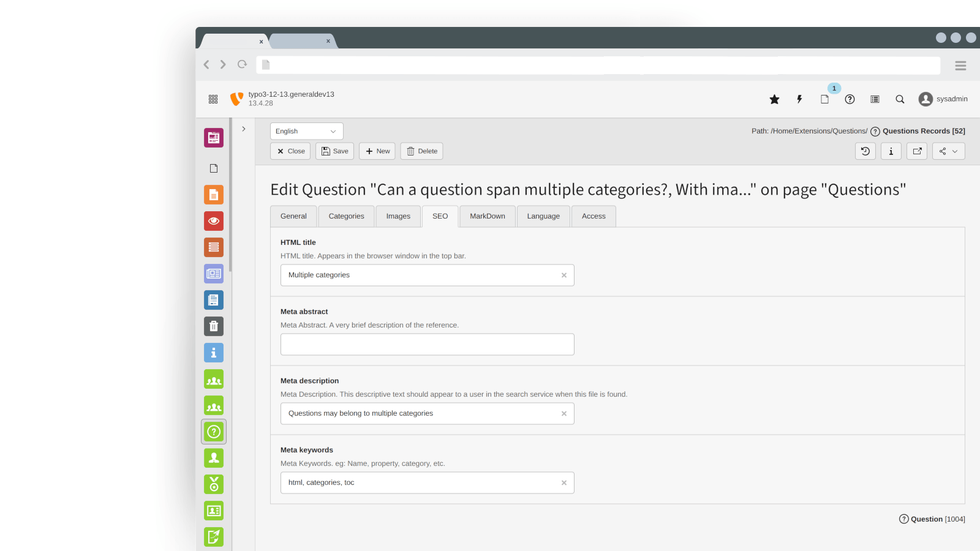The height and width of the screenshot is (551, 980).
Task: Open the View module eye icon
Action: [x=214, y=221]
